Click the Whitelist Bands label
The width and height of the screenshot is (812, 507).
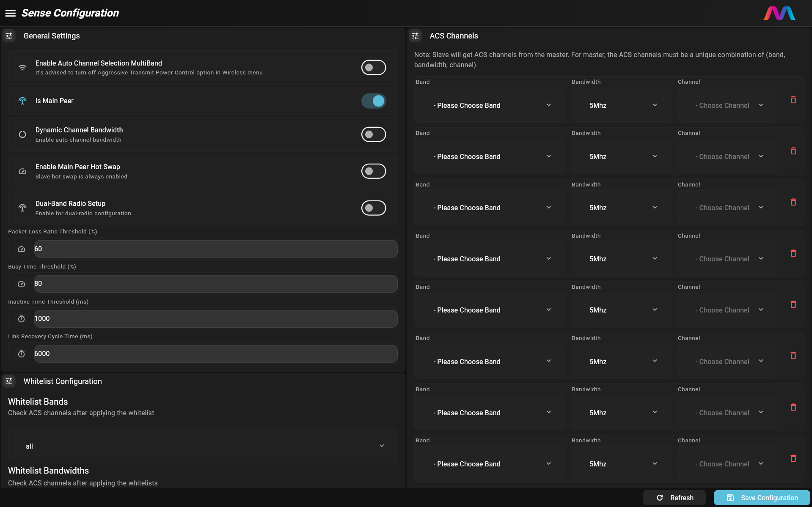click(x=38, y=402)
